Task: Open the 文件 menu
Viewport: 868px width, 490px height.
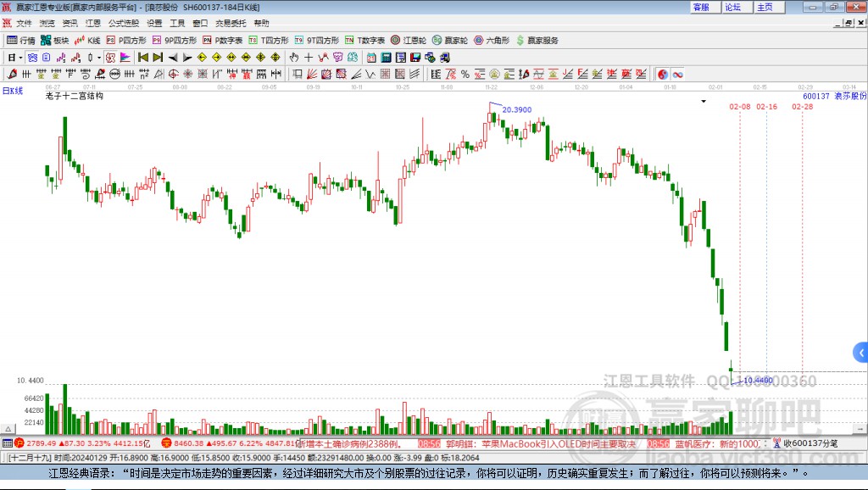Action: tap(24, 23)
